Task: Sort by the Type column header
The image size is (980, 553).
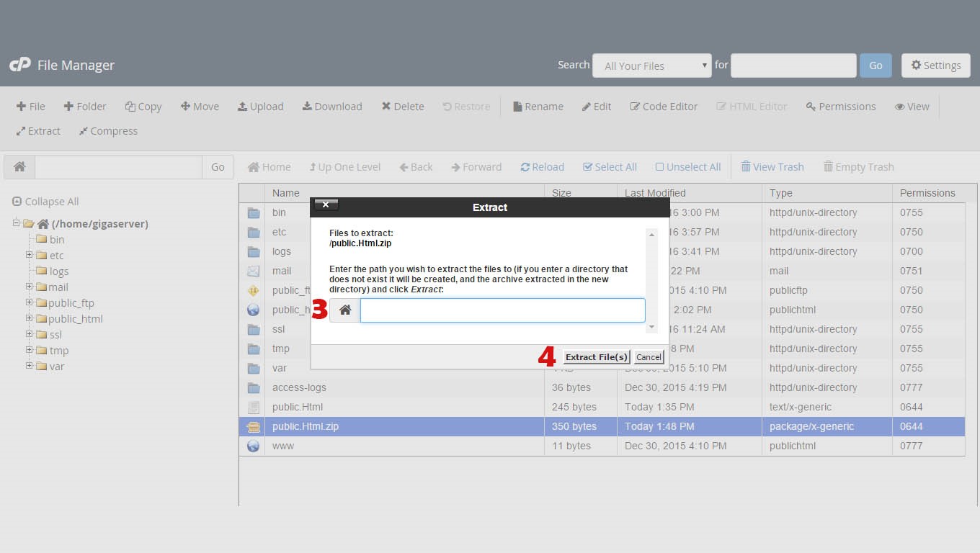Action: (827, 193)
